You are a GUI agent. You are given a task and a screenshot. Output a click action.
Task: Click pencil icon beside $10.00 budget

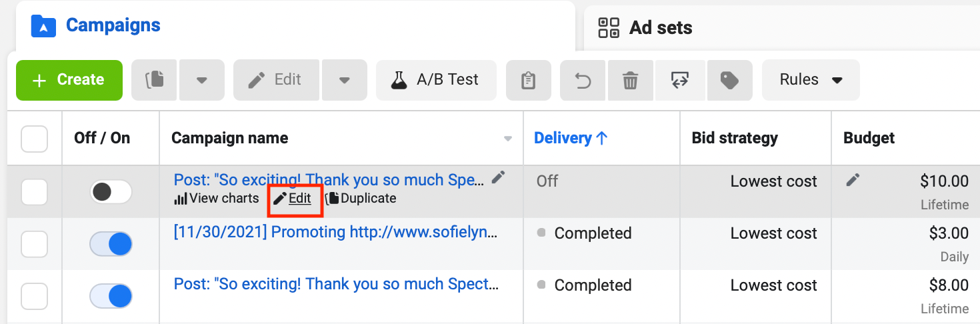tap(853, 179)
